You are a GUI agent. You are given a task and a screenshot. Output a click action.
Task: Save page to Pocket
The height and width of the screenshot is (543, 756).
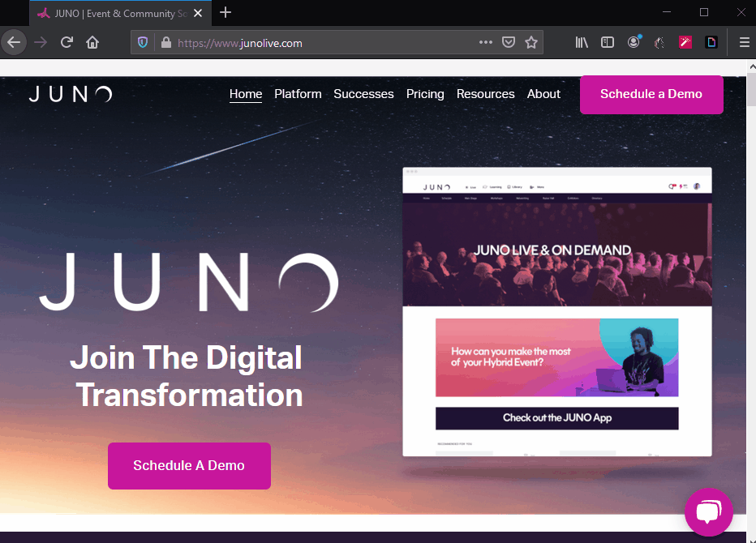[508, 42]
